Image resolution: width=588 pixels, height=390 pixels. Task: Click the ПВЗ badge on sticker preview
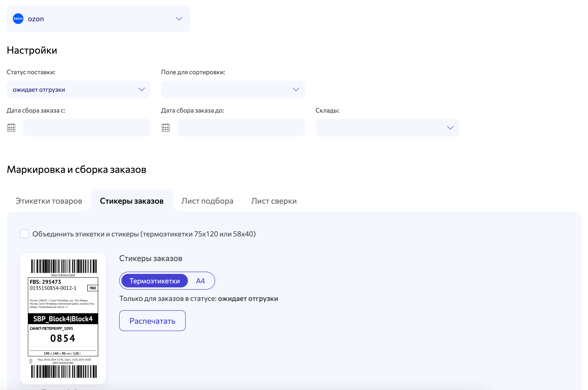click(x=93, y=288)
